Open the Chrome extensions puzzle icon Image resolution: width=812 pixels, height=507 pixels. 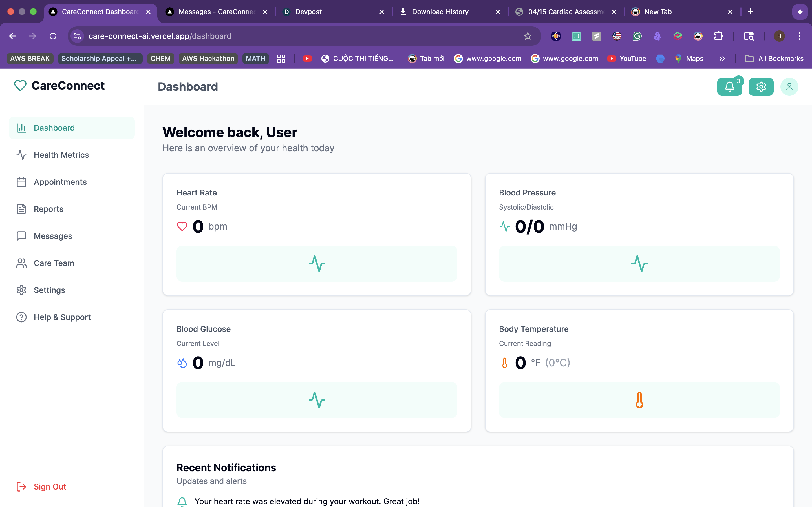(x=718, y=36)
